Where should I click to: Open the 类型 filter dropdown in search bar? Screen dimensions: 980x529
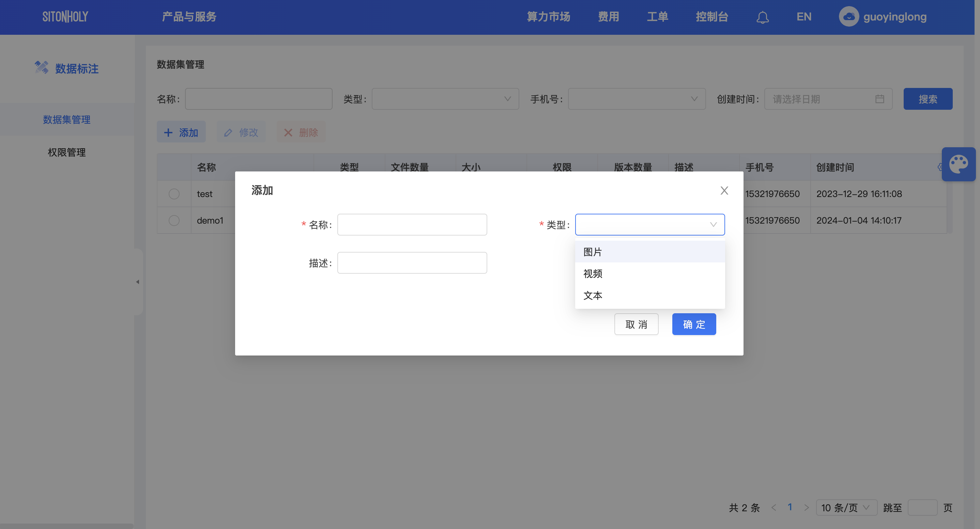[x=445, y=99]
